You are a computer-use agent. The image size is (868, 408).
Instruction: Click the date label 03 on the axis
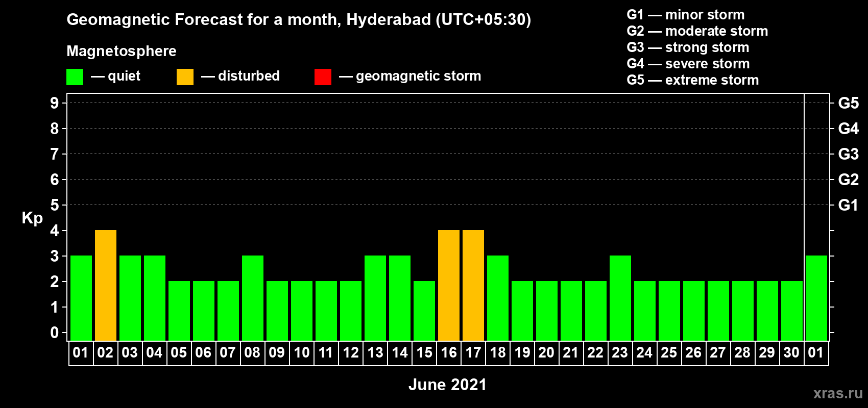click(x=130, y=352)
